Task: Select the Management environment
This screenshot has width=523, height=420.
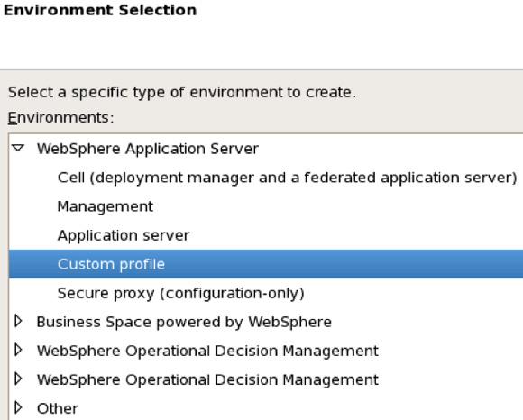Action: pyautogui.click(x=106, y=206)
